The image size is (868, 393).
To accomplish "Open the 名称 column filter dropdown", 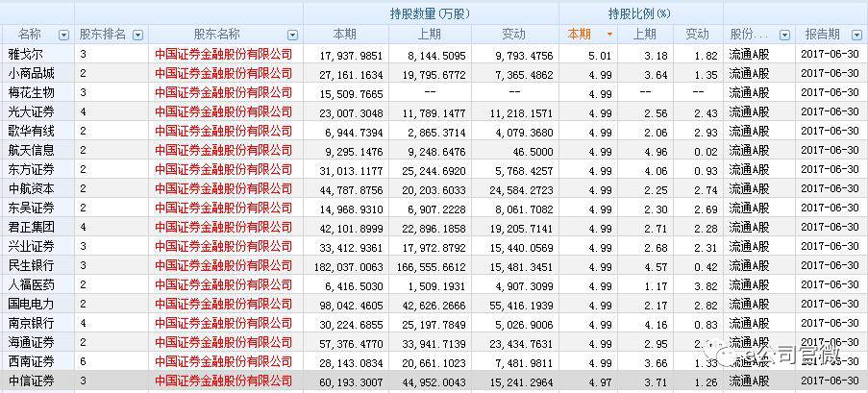I will click(x=64, y=35).
